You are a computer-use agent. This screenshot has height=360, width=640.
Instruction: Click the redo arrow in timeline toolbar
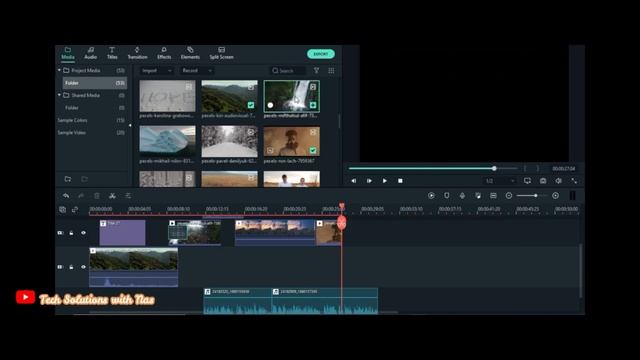[x=81, y=196]
